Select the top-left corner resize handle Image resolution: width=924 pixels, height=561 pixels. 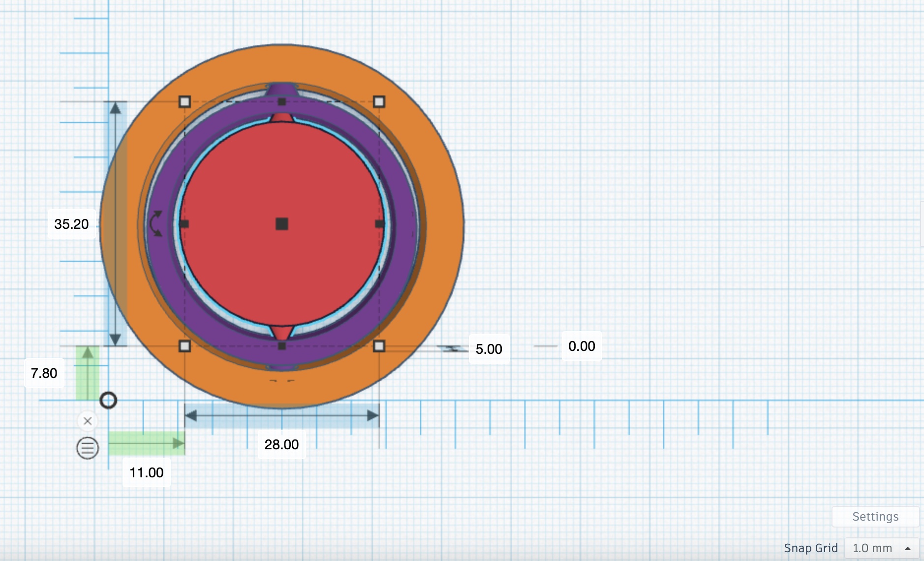point(185,102)
